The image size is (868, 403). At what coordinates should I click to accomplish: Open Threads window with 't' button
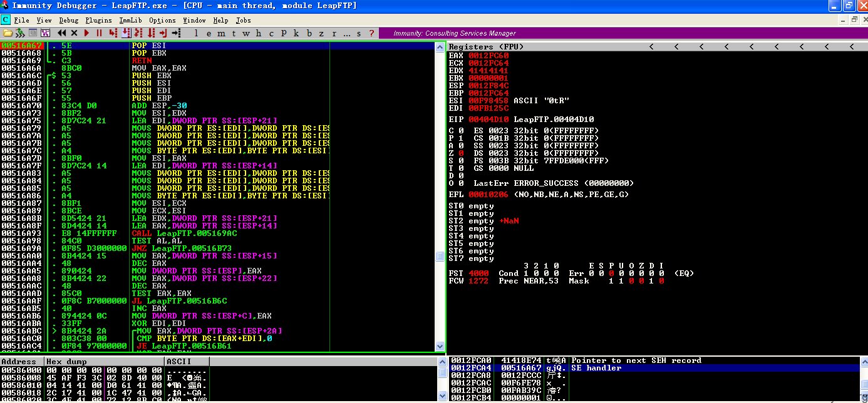(234, 33)
